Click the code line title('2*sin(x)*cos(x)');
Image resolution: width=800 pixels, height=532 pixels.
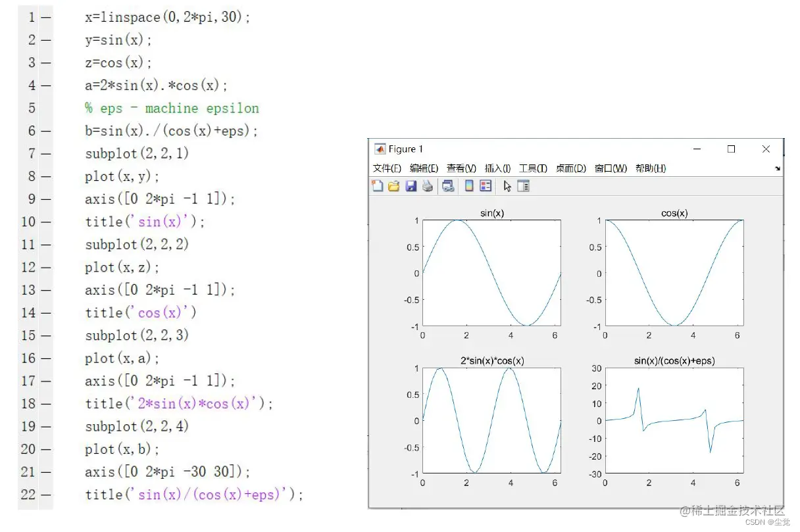179,404
